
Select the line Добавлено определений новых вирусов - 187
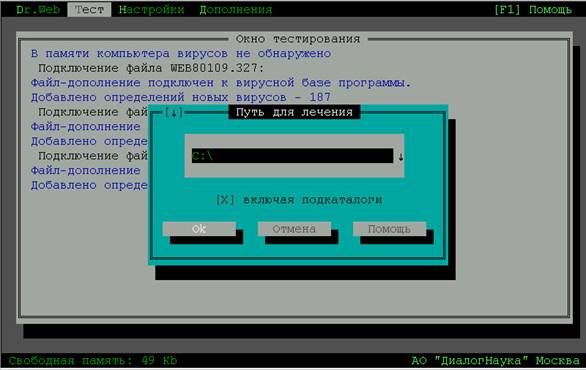(x=181, y=97)
